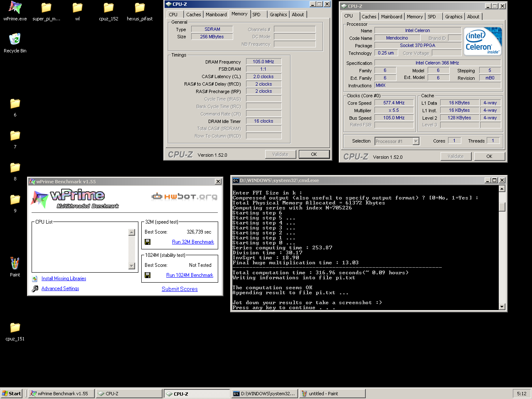Click OK in the Memory CPU-Z window
The image size is (532, 399).
click(314, 154)
